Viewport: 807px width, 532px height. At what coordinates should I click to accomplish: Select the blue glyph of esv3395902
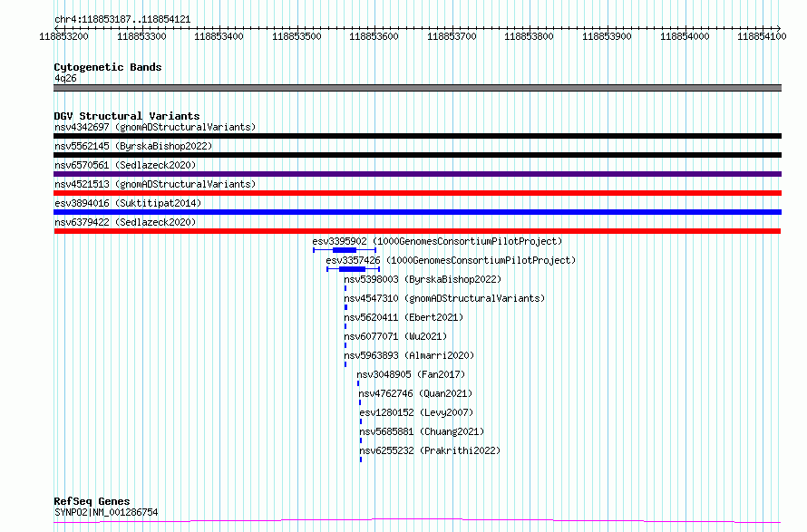point(345,250)
